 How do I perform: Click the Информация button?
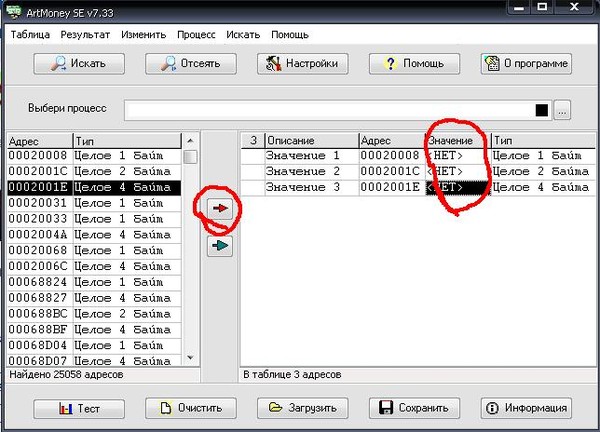pos(526,408)
